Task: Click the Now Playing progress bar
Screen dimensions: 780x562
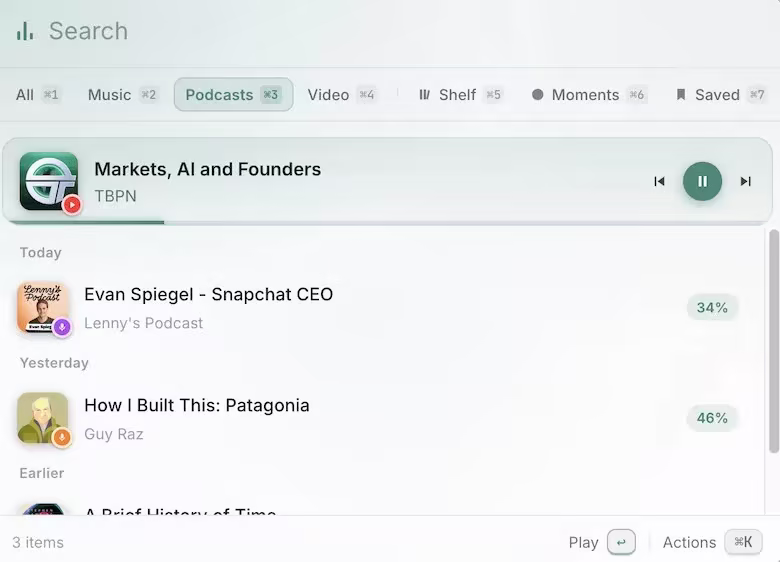Action: (388, 222)
